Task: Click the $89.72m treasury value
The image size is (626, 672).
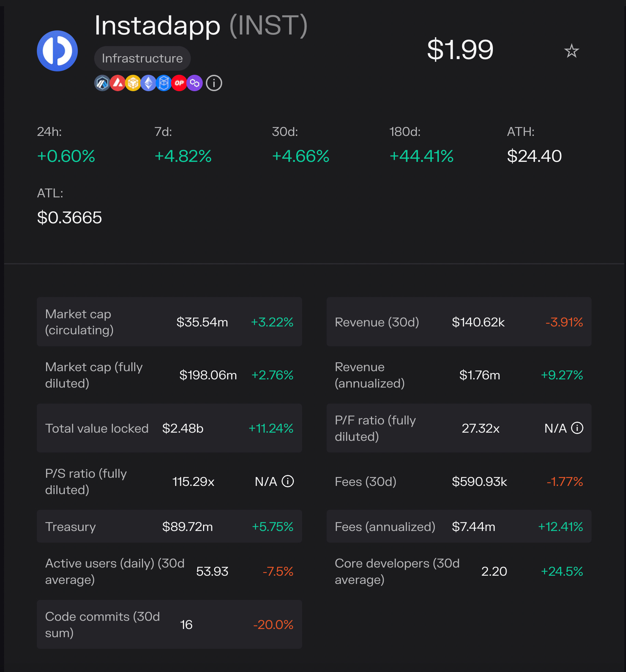Action: (187, 527)
